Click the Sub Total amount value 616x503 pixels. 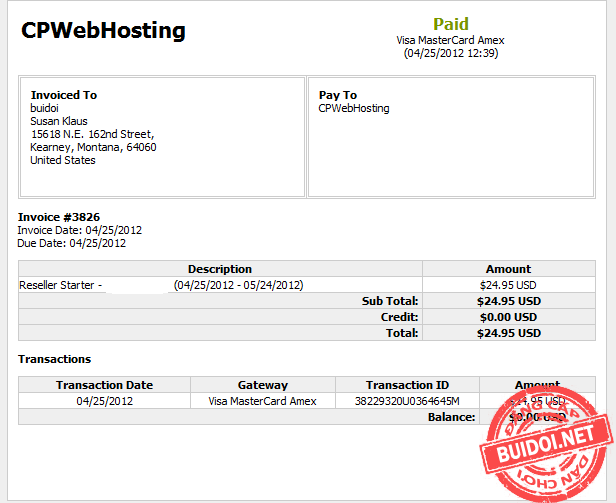coord(508,301)
